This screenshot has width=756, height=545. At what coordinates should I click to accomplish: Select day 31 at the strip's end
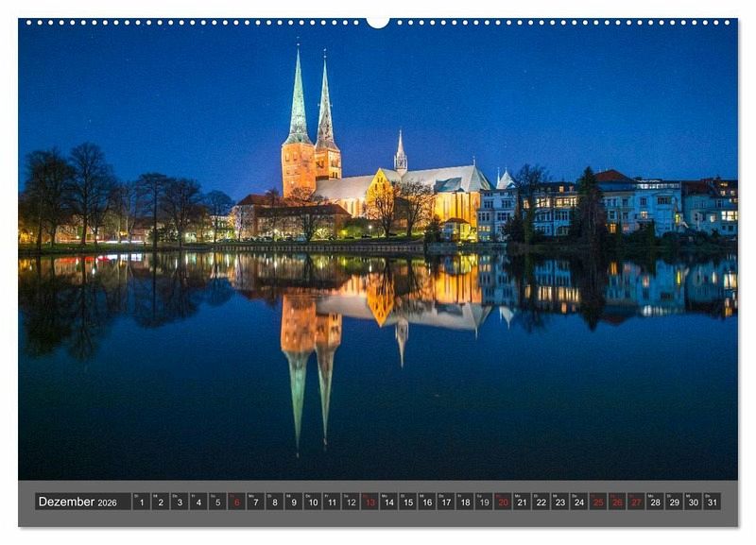pos(712,502)
